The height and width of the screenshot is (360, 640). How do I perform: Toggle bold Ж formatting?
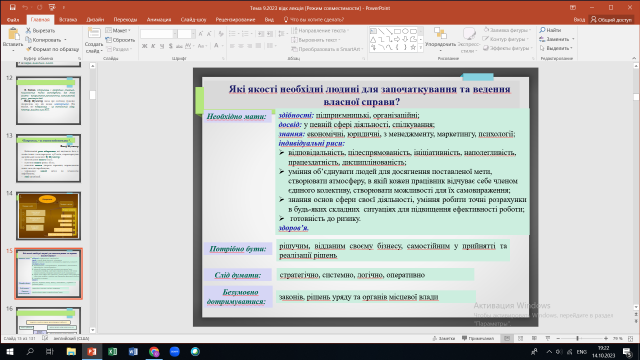pos(144,46)
